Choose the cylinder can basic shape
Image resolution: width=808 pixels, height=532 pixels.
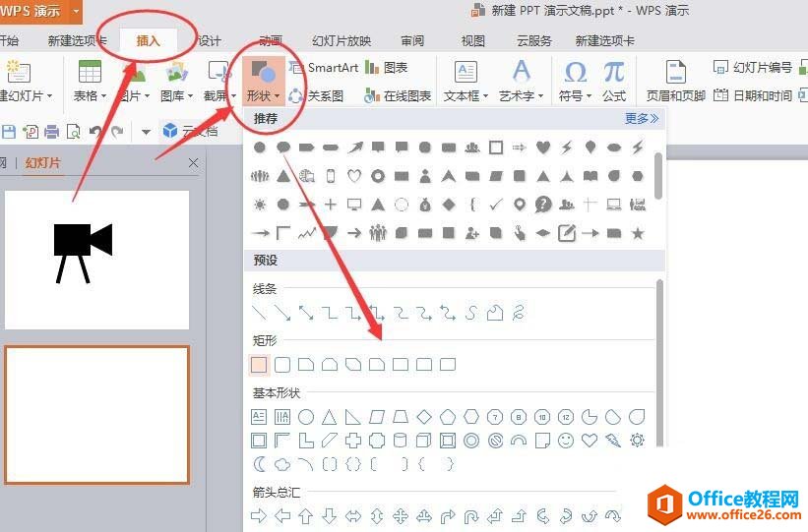[400, 441]
